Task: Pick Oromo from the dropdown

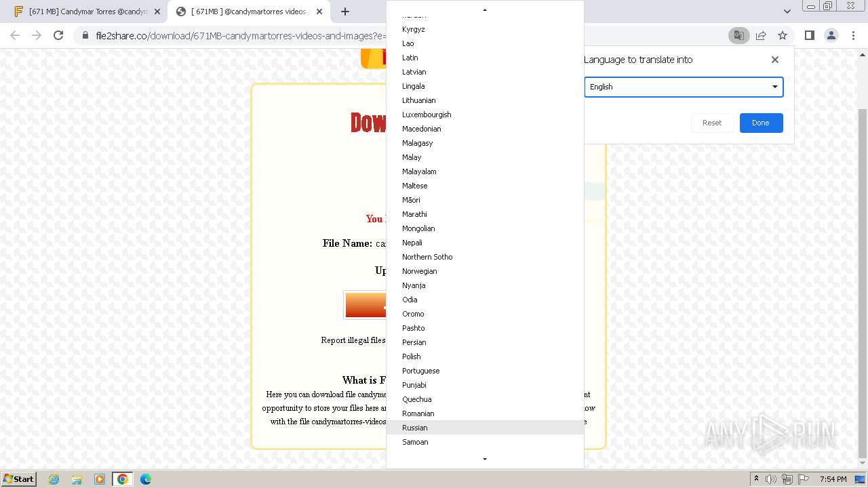Action: pyautogui.click(x=485, y=314)
